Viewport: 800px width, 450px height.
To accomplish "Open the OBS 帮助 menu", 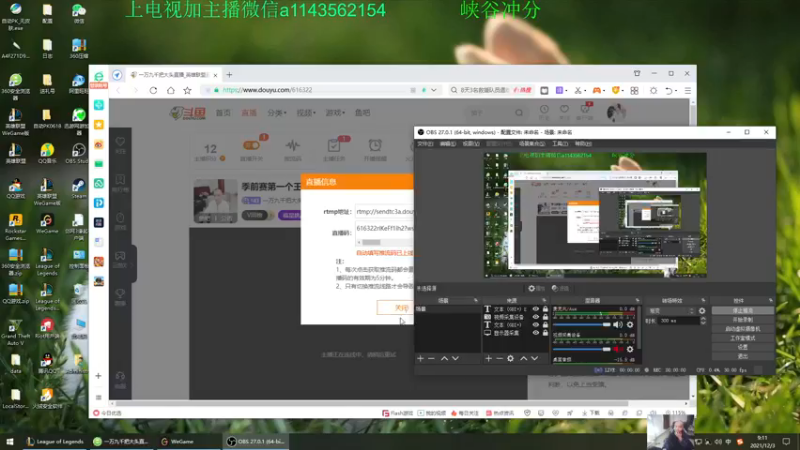I will [583, 144].
